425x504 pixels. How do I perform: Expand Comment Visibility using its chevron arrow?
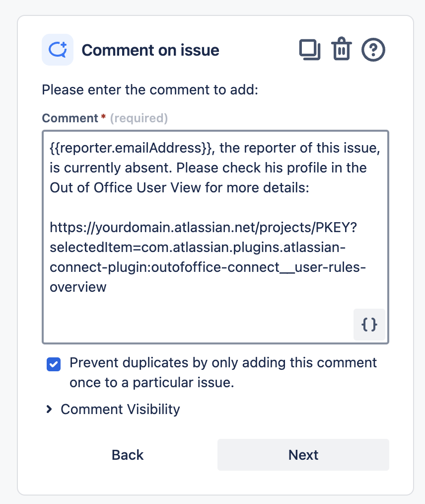pos(49,409)
